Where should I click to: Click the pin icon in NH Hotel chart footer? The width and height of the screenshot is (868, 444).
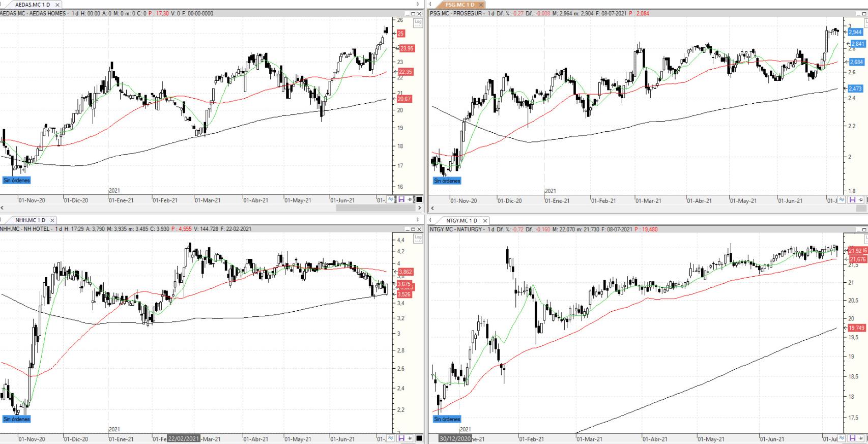pyautogui.click(x=410, y=438)
